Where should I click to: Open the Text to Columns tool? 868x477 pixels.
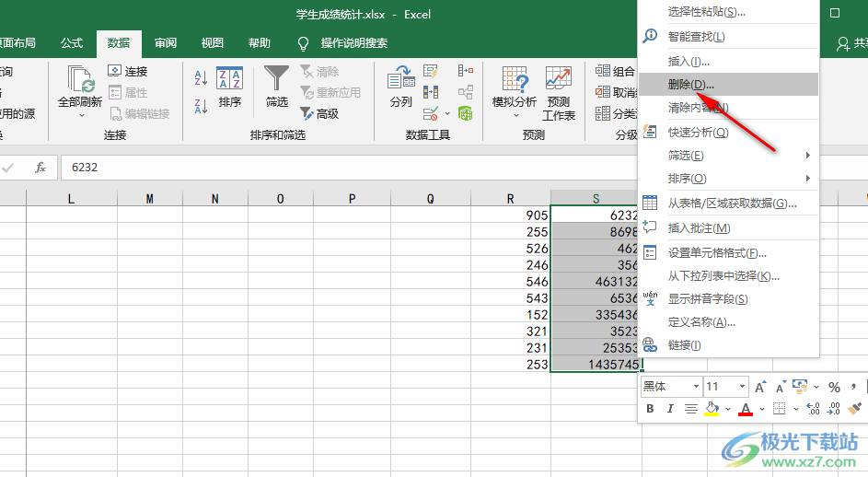click(401, 78)
